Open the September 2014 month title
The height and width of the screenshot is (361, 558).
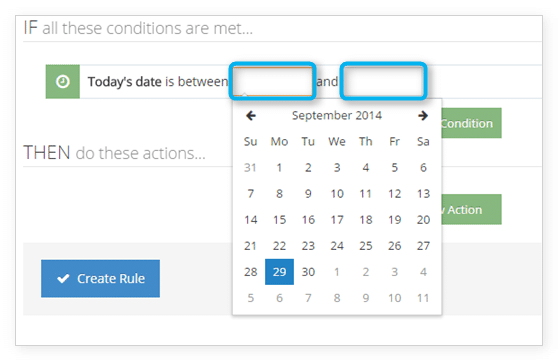(x=337, y=115)
